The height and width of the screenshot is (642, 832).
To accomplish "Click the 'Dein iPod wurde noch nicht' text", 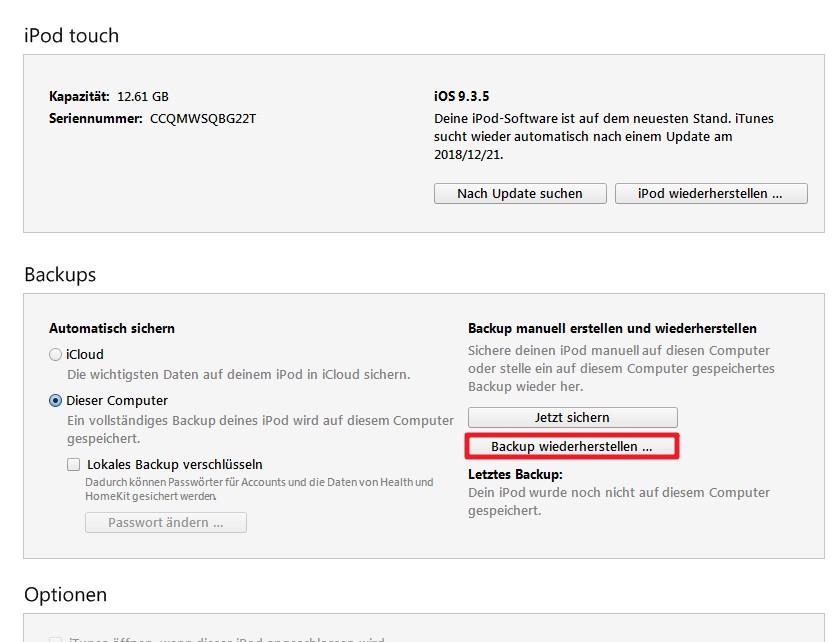I will point(619,501).
